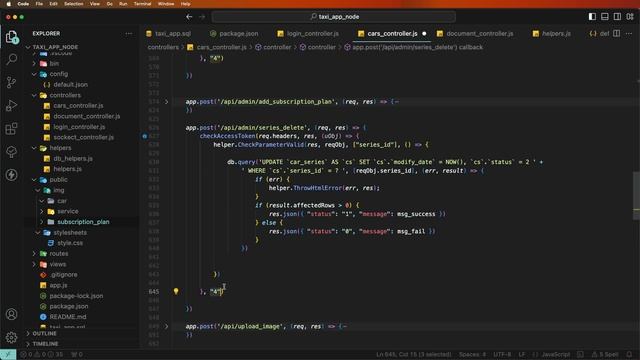Open socket_controller.js in Explorer
Screen dimensions: 640x360
click(84, 137)
